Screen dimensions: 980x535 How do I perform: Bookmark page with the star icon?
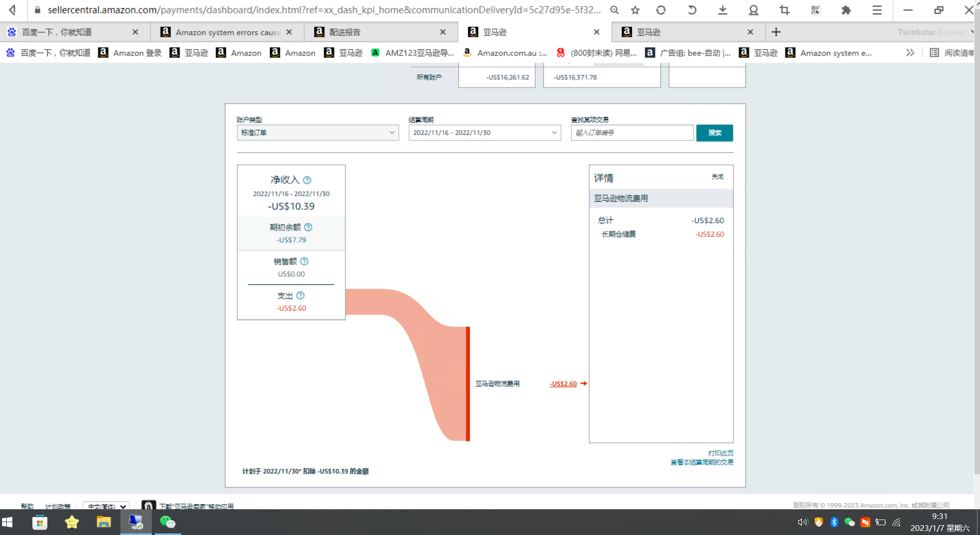635,10
